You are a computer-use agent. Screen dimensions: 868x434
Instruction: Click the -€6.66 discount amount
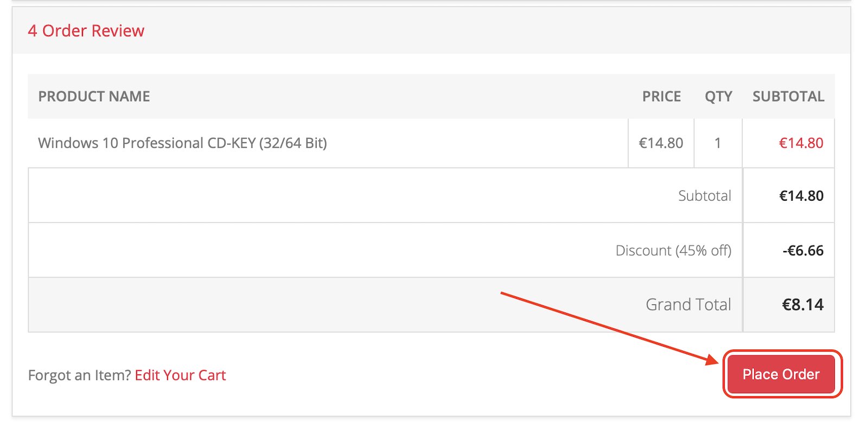click(x=802, y=251)
